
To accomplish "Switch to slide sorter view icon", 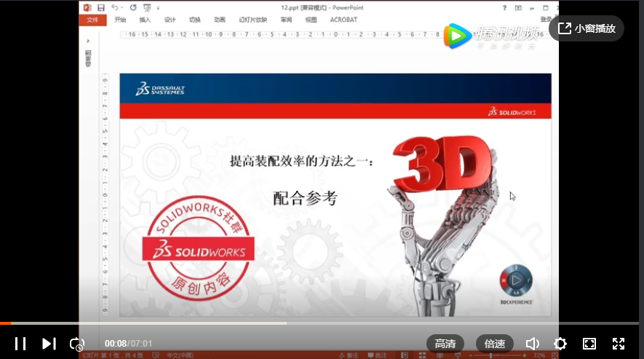I will click(x=422, y=355).
